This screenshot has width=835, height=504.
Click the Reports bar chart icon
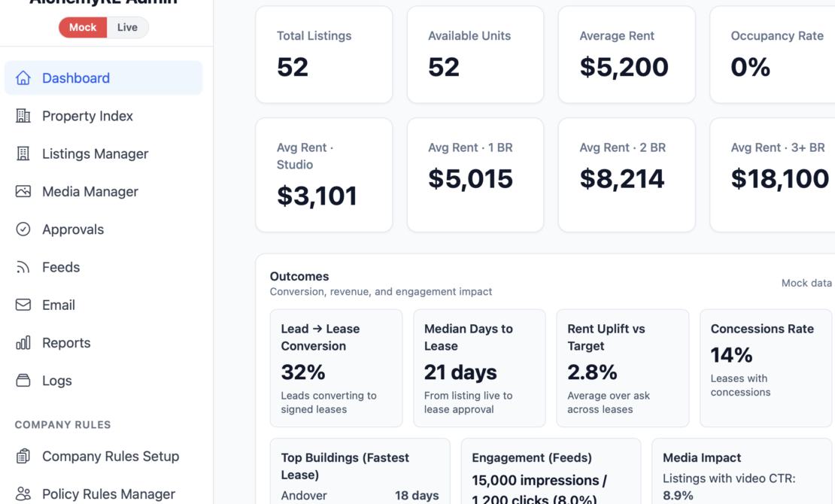[x=23, y=343]
